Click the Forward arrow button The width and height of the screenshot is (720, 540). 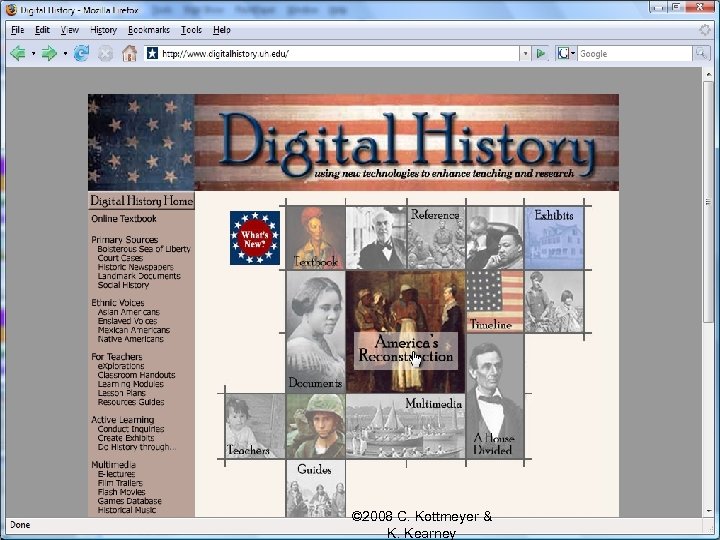[x=49, y=54]
